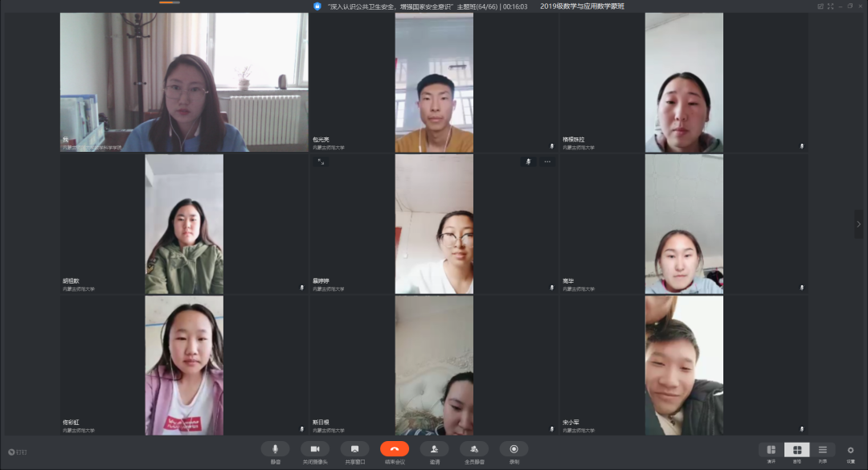
Task: Select 包光亮's video thumbnail
Action: [x=433, y=84]
